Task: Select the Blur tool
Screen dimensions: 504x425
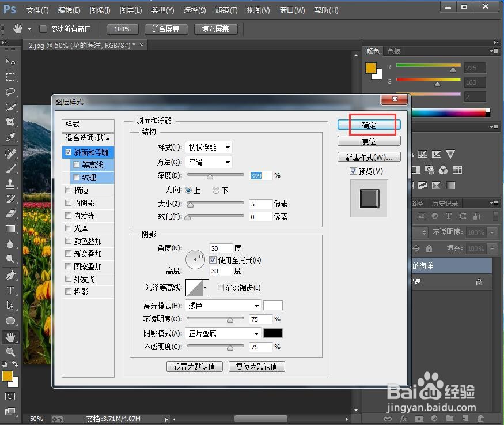Action: tap(10, 244)
